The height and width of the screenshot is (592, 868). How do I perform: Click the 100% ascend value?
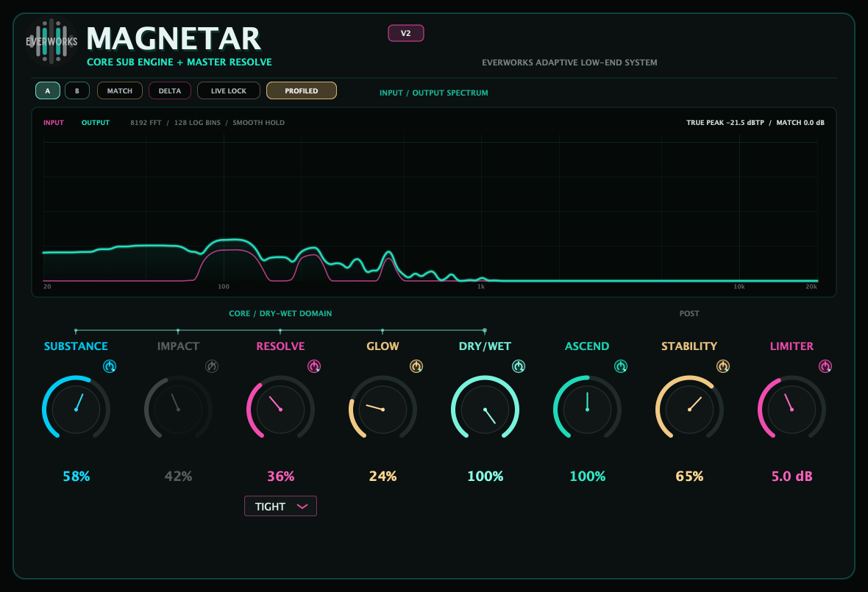pos(587,477)
